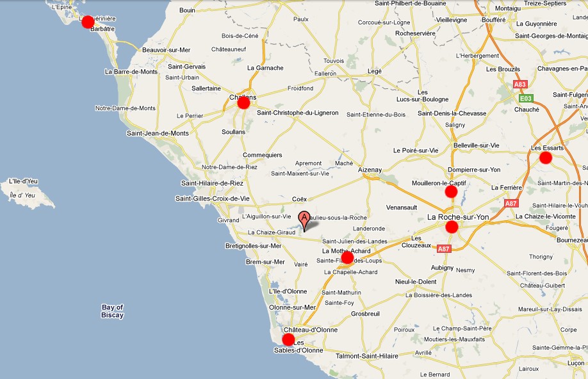This screenshot has height=379, width=588.
Task: Select the Luçon town label
Action: click(x=576, y=363)
